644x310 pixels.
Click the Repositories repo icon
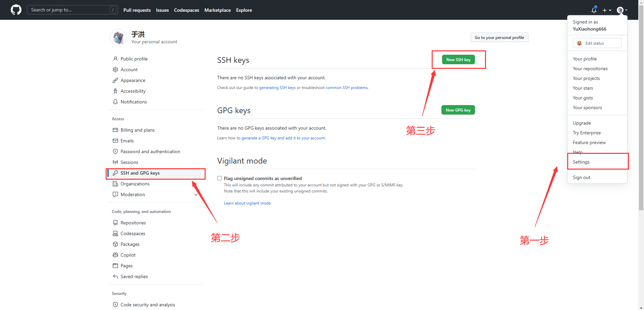click(x=115, y=223)
